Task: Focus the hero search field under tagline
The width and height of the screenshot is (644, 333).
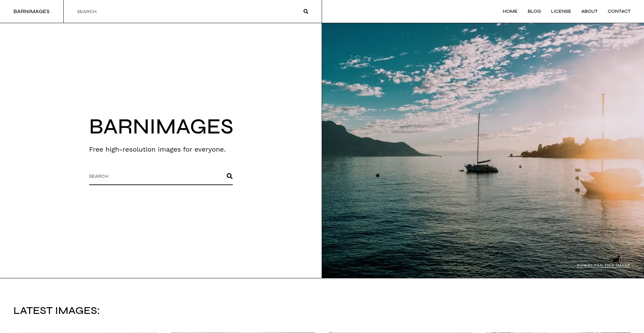Action: pyautogui.click(x=154, y=176)
